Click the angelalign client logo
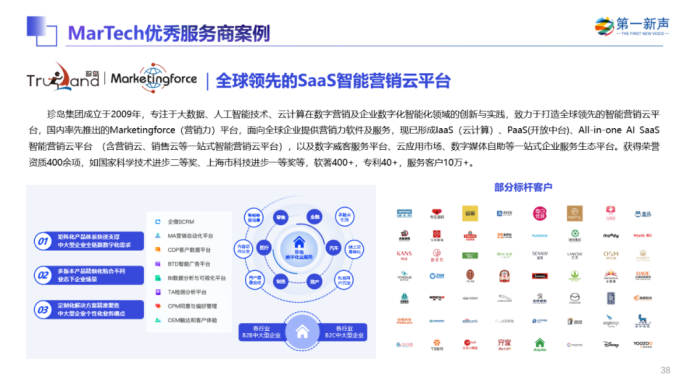700x386 pixels. [611, 321]
